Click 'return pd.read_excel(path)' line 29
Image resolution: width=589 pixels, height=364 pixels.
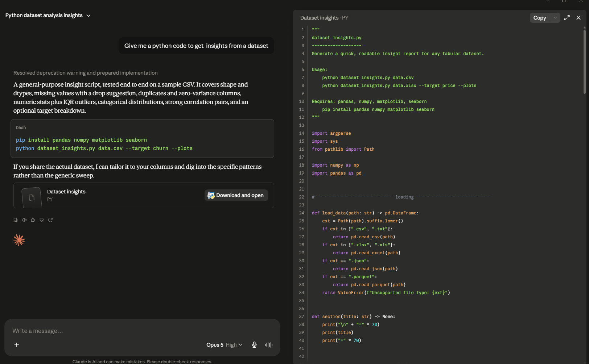(366, 253)
